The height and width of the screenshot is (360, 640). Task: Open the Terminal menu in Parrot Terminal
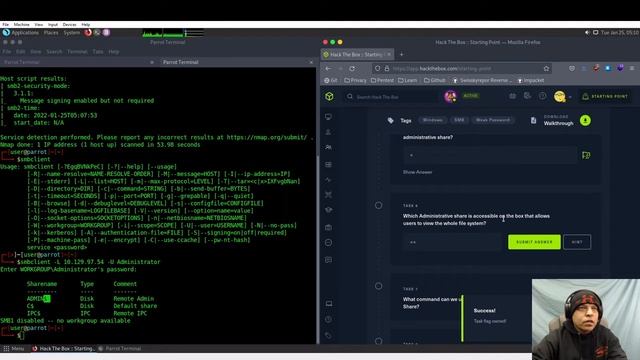(x=77, y=52)
